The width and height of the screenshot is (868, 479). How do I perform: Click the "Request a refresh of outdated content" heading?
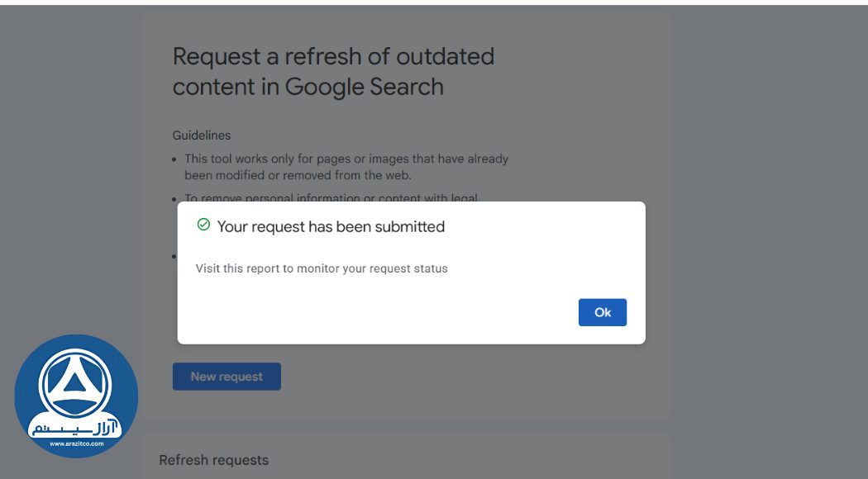coord(333,56)
